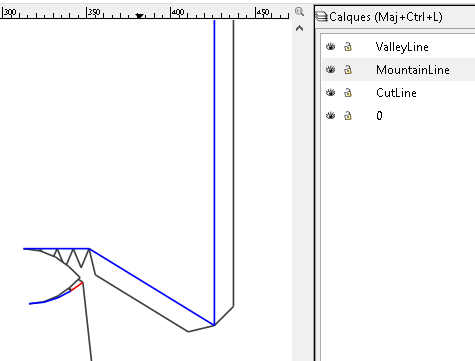Viewport: 475px width, 361px height.
Task: Select the layer named 0
Action: click(x=379, y=116)
